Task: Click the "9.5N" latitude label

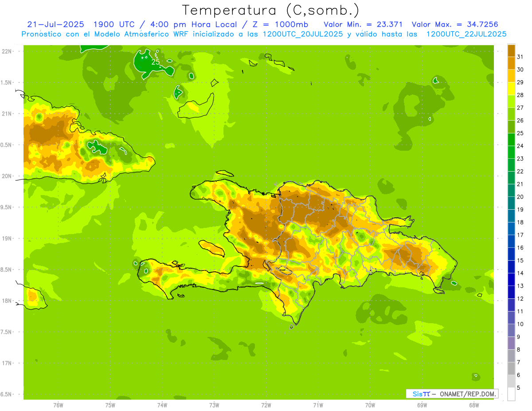Action: [x=7, y=207]
